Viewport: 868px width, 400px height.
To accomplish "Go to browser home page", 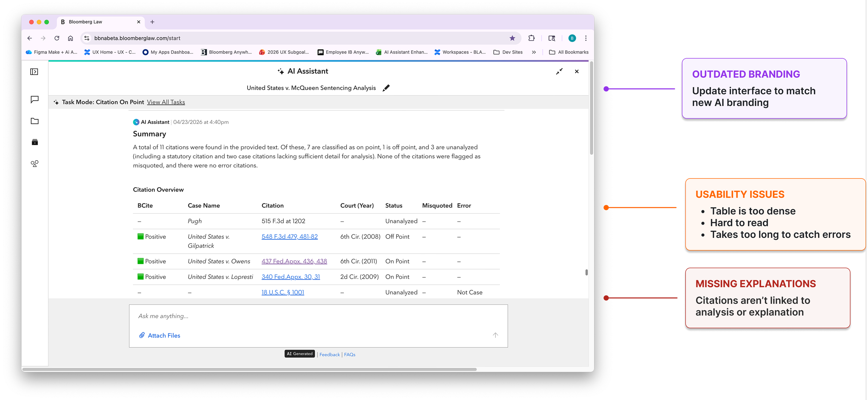I will [70, 38].
